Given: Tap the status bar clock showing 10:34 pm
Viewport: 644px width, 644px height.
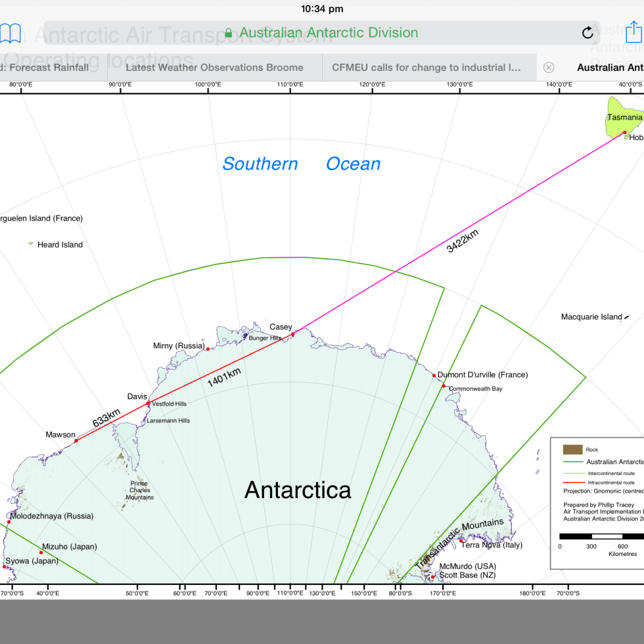Looking at the screenshot, I should pyautogui.click(x=322, y=9).
